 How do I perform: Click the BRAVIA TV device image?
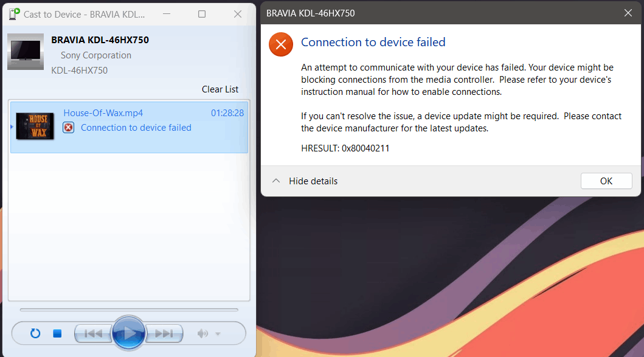tap(26, 52)
